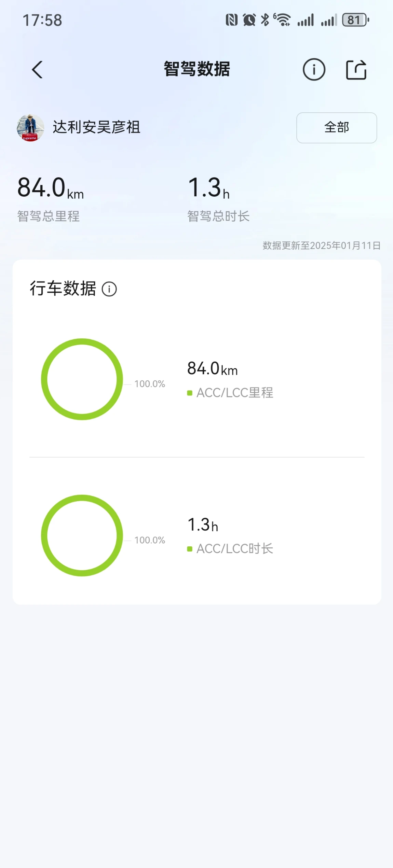
Task: Tap the username 达利安吴彦祖
Action: [96, 127]
